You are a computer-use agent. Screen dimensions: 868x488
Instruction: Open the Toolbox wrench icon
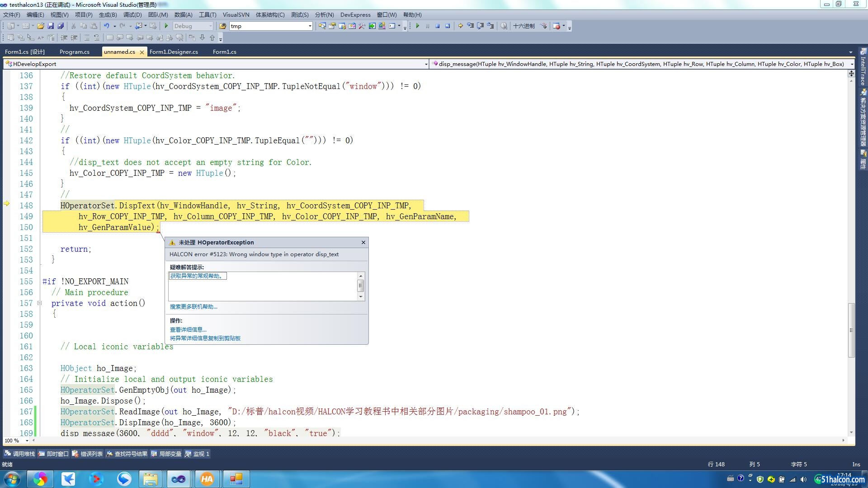(x=362, y=26)
